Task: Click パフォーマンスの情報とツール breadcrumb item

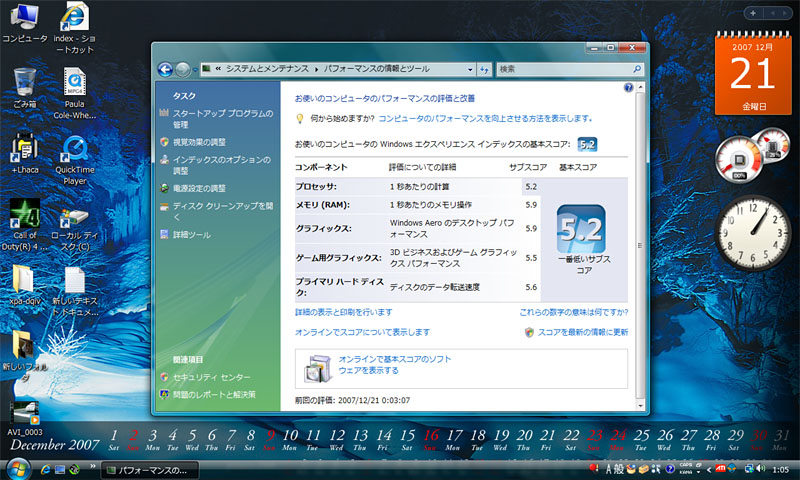Action: click(x=377, y=69)
